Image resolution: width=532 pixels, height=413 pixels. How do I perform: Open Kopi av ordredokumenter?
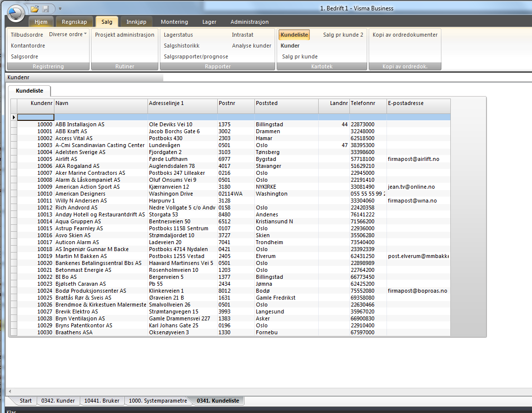coord(405,35)
